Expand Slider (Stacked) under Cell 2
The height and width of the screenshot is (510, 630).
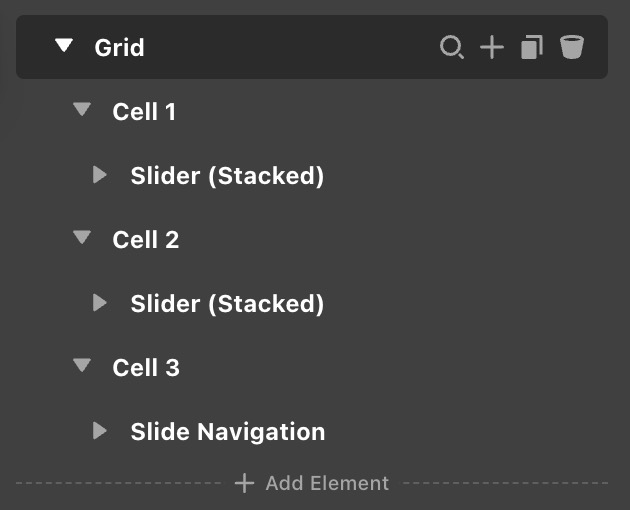tap(100, 302)
